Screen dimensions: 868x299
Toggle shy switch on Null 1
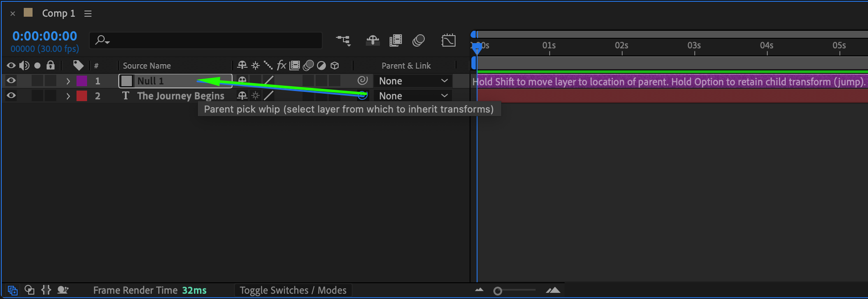242,80
